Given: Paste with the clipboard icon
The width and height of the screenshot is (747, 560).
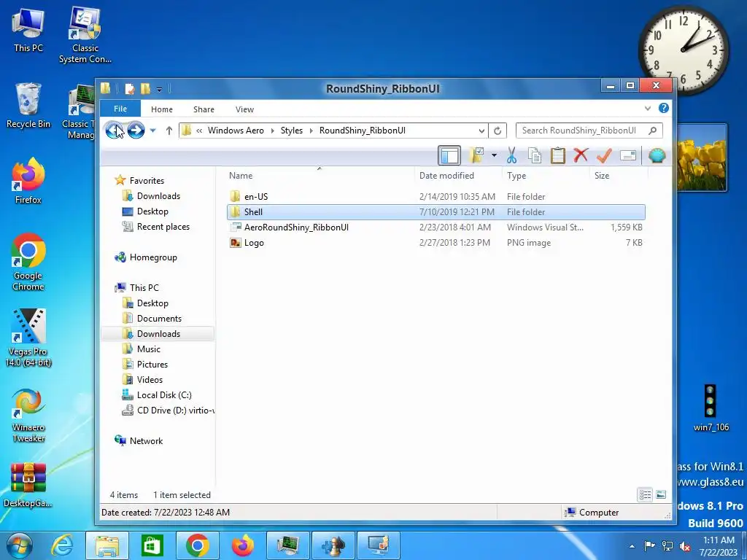Looking at the screenshot, I should (557, 155).
